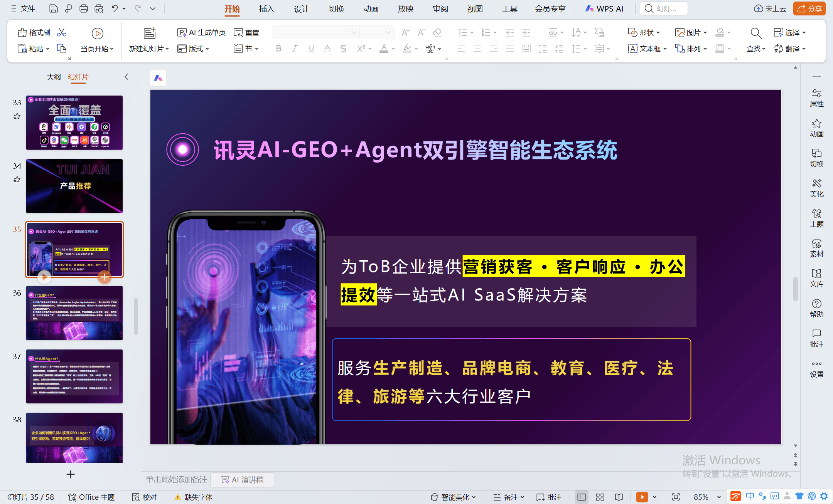
Task: Switch to the outline (大纲) tab
Action: pyautogui.click(x=54, y=77)
